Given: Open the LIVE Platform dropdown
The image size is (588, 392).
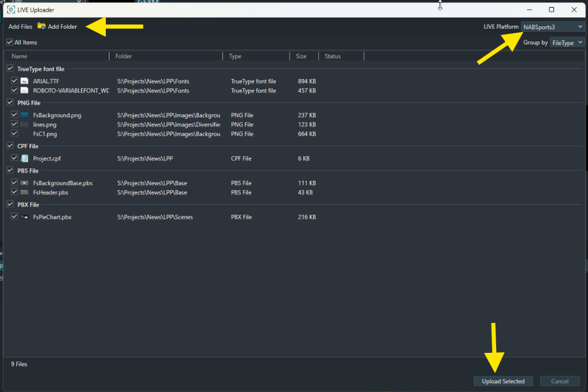Looking at the screenshot, I should [x=553, y=26].
